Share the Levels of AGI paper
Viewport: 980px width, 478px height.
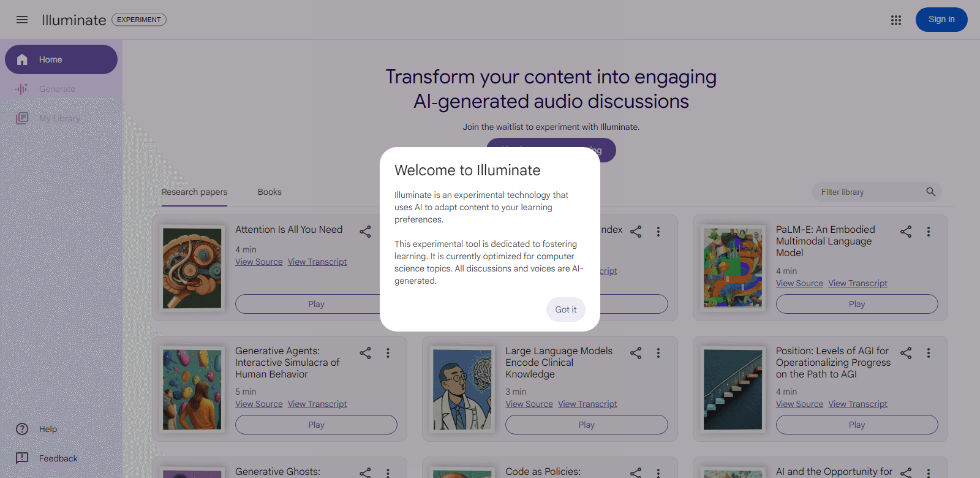[906, 353]
